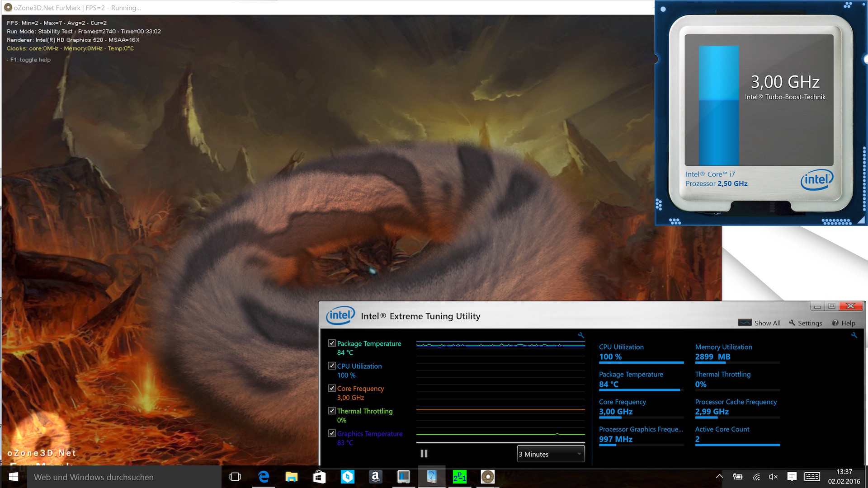Click Show All in the tuning utility
Image resolution: width=868 pixels, height=488 pixels.
759,323
